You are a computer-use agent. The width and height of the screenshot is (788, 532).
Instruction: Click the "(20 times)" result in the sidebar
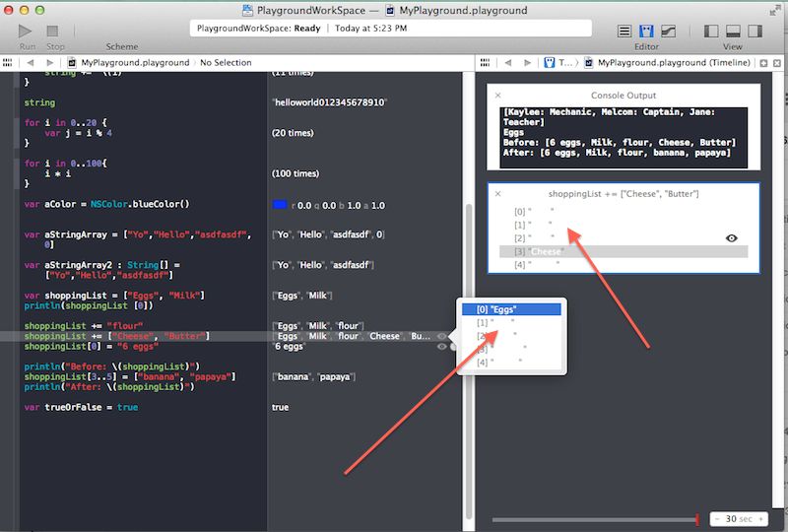click(x=293, y=133)
